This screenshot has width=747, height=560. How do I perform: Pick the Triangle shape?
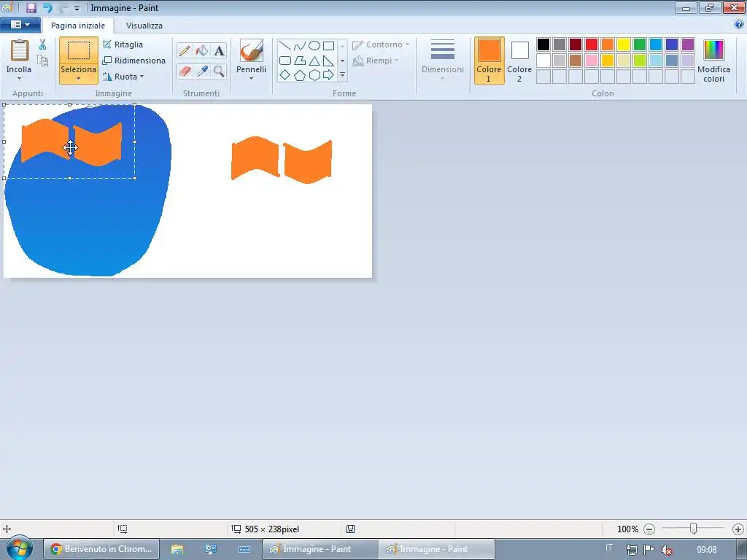(314, 61)
